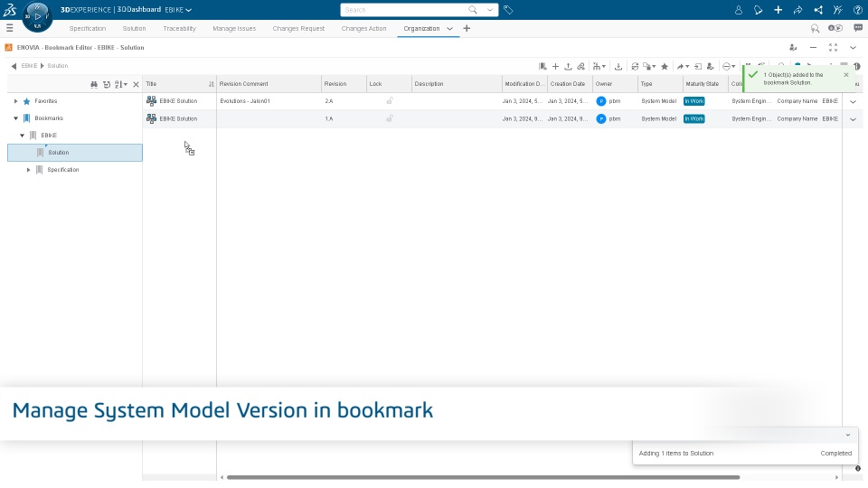Expand the row chevron for revision 1.A
868x488 pixels.
(x=853, y=119)
